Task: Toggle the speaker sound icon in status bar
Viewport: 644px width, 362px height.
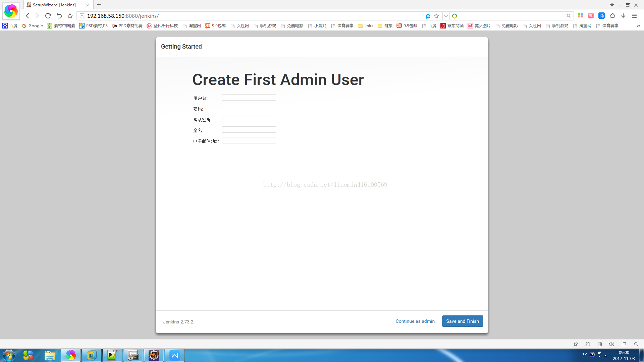Action: point(611,344)
